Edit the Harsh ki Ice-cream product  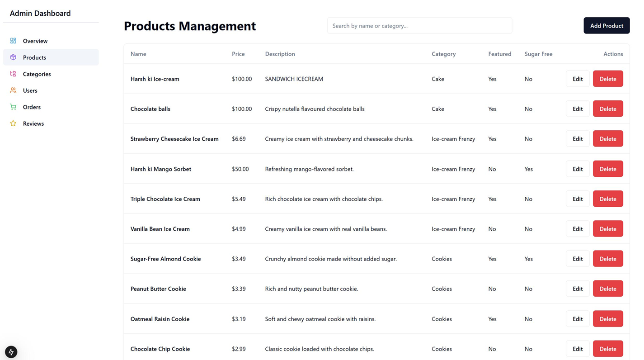(578, 79)
